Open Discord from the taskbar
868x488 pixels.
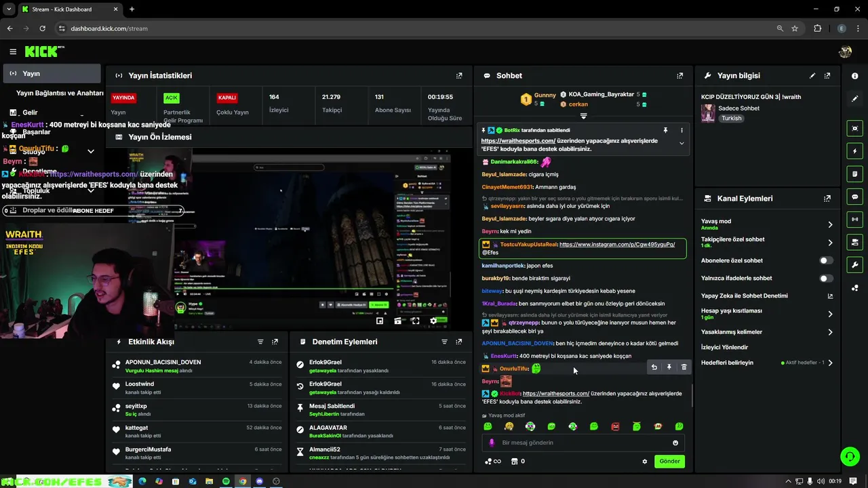click(259, 481)
